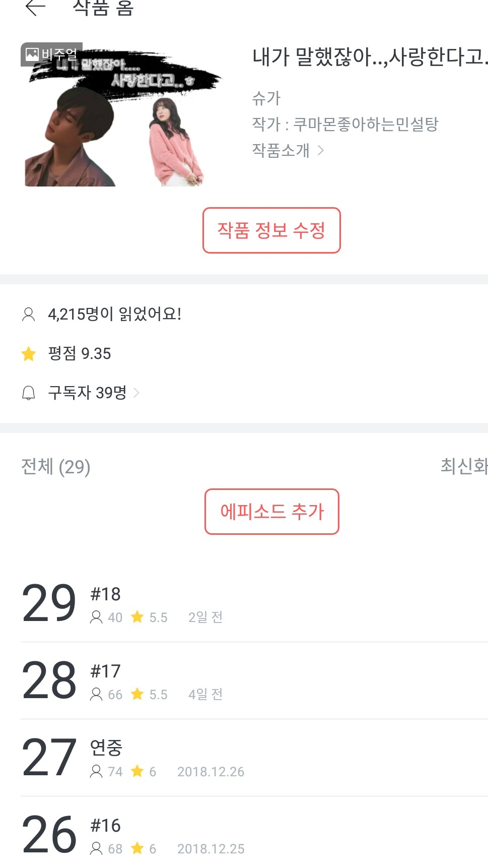The width and height of the screenshot is (488, 868).
Task: Tap the back arrow icon
Action: pyautogui.click(x=35, y=7)
